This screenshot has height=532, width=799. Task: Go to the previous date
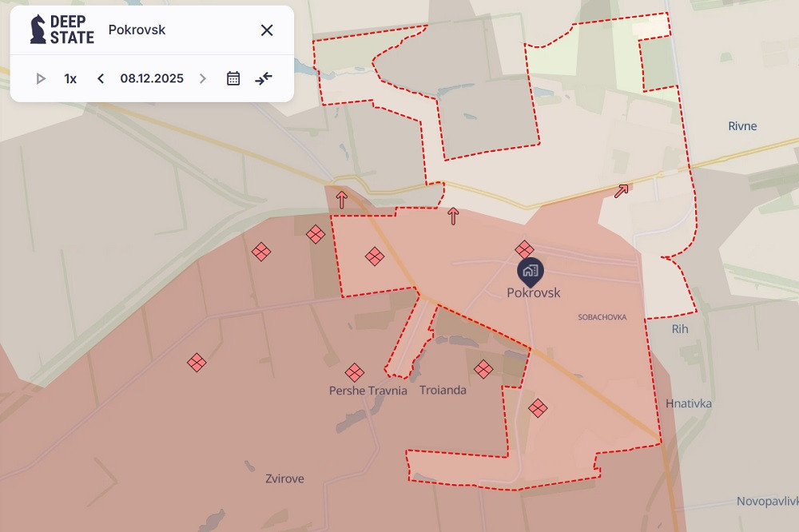(x=101, y=78)
